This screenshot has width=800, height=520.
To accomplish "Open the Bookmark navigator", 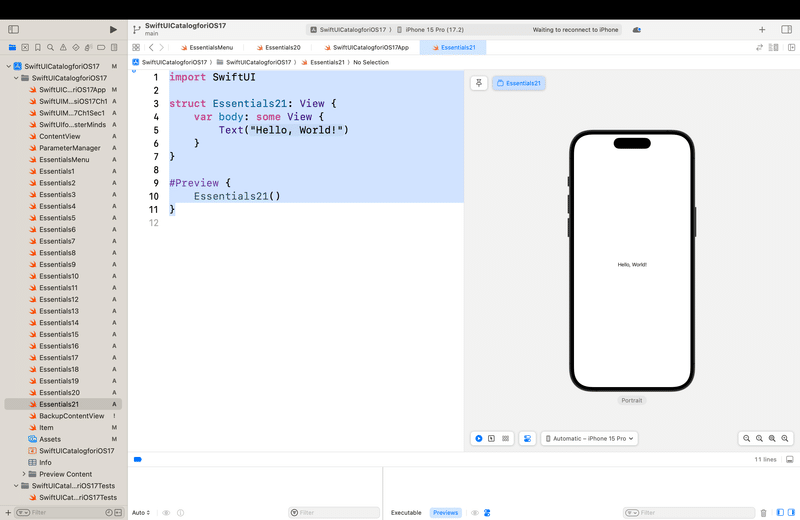I will point(38,47).
